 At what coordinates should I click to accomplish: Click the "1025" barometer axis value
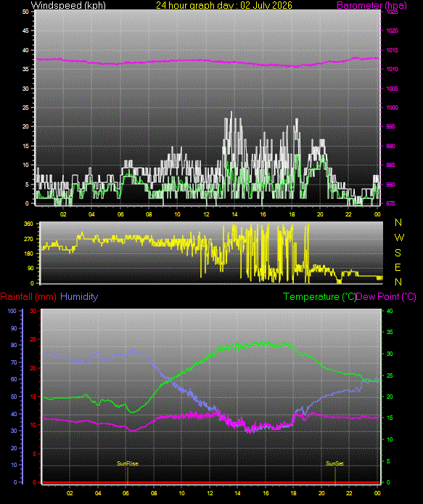[x=393, y=12]
